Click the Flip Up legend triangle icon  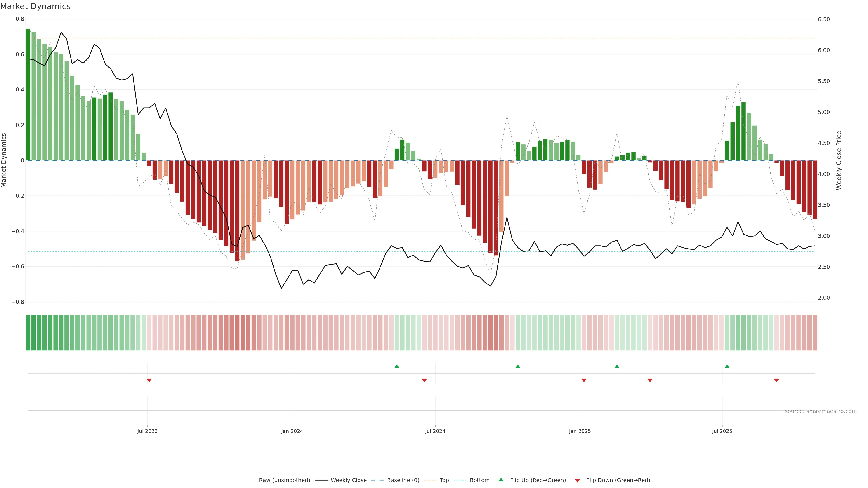coord(501,480)
